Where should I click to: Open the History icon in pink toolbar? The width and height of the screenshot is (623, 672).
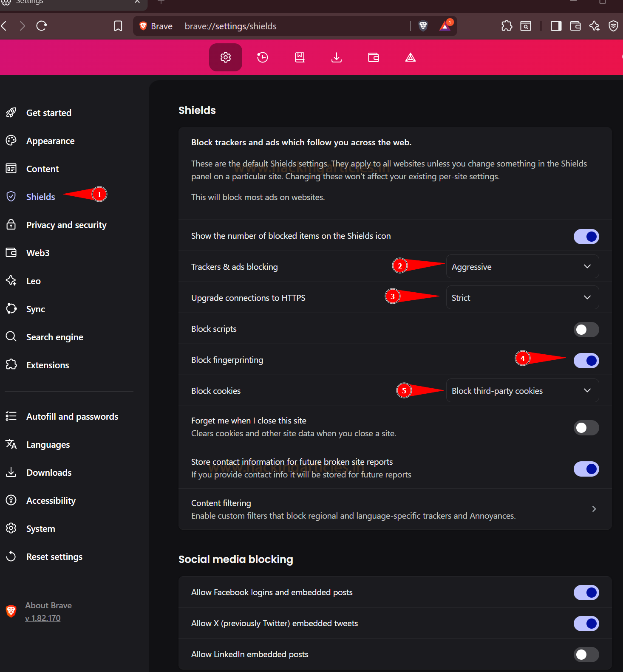tap(263, 57)
